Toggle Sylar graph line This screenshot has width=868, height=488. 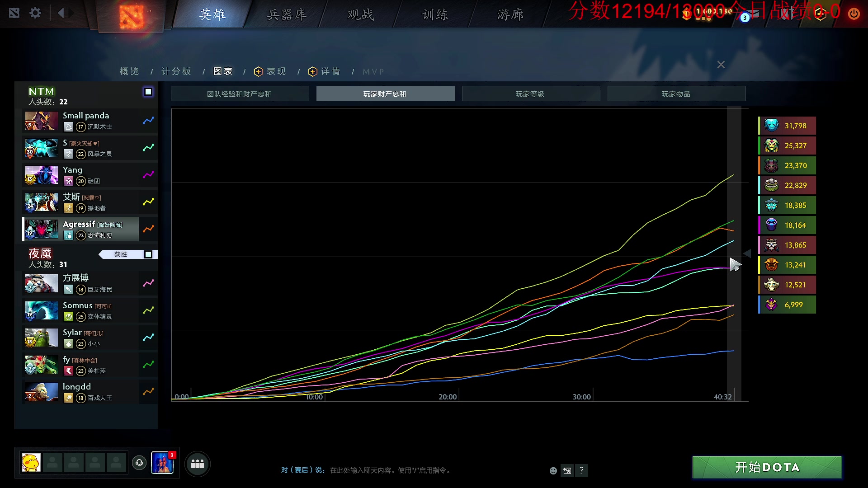click(x=148, y=338)
